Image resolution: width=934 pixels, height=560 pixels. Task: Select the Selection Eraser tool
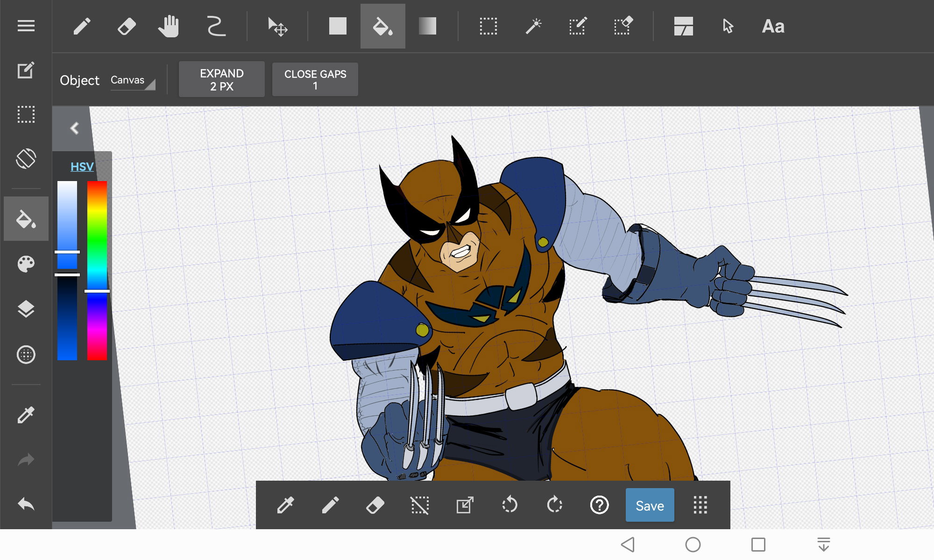(x=623, y=26)
